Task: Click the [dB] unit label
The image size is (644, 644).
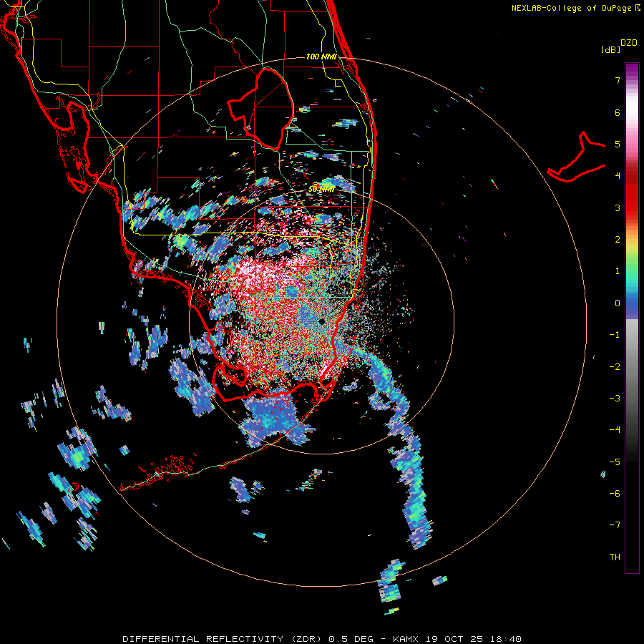Action: (610, 49)
